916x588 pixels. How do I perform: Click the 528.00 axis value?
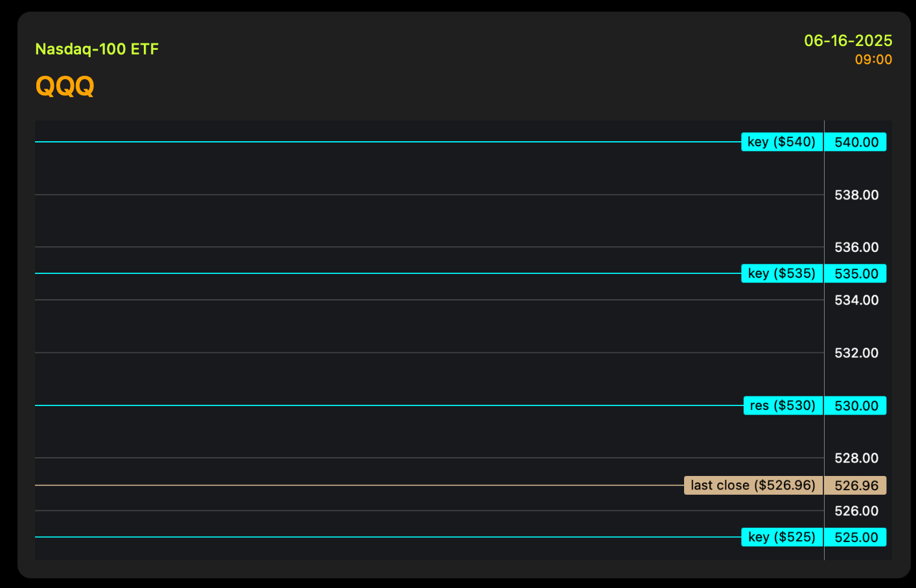click(x=856, y=458)
